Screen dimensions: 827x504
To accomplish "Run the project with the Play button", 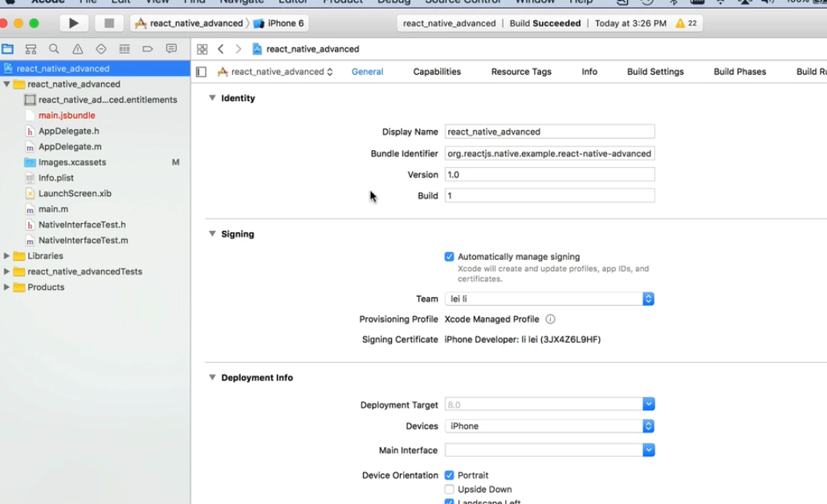I will (x=73, y=23).
